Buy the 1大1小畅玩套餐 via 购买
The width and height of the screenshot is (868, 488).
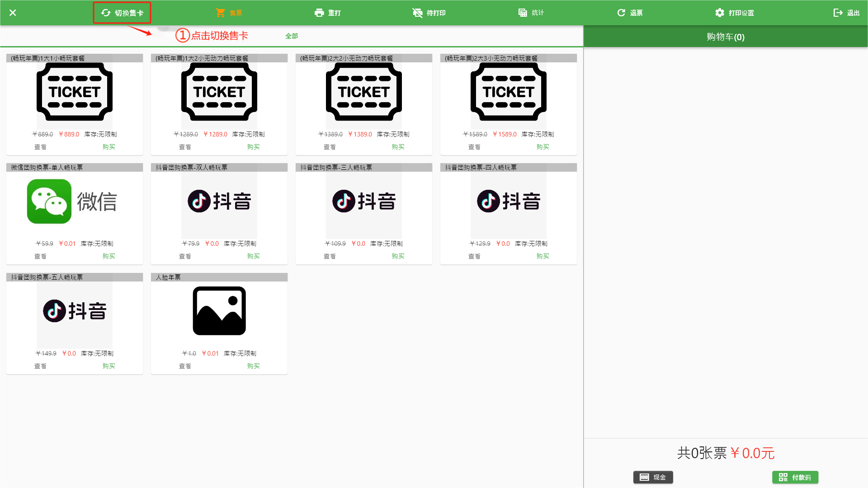pos(108,147)
